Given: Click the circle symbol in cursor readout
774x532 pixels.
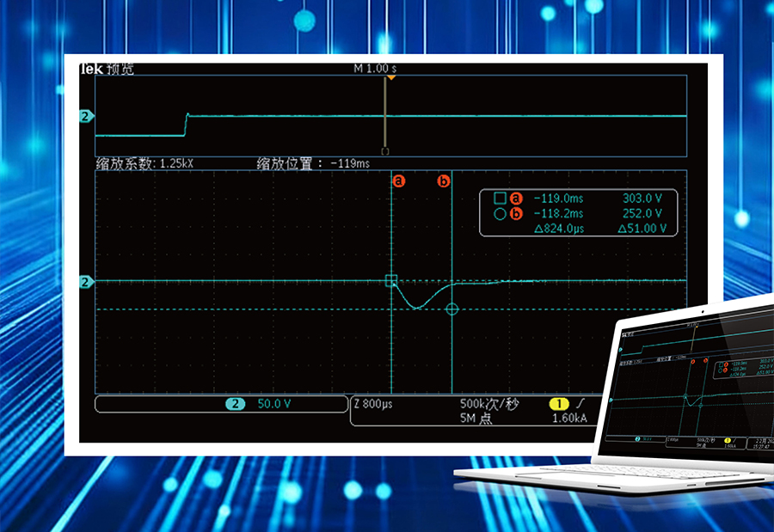Looking at the screenshot, I should point(500,214).
